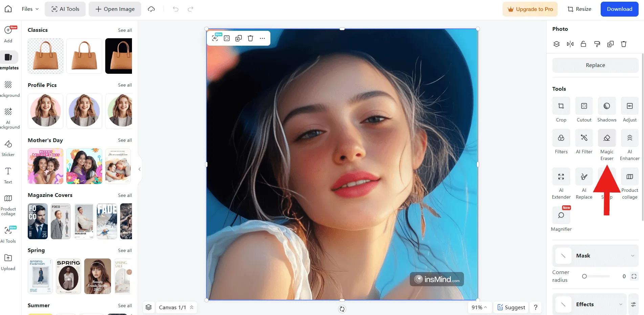
Task: See all Magazine Covers templates
Action: point(125,195)
